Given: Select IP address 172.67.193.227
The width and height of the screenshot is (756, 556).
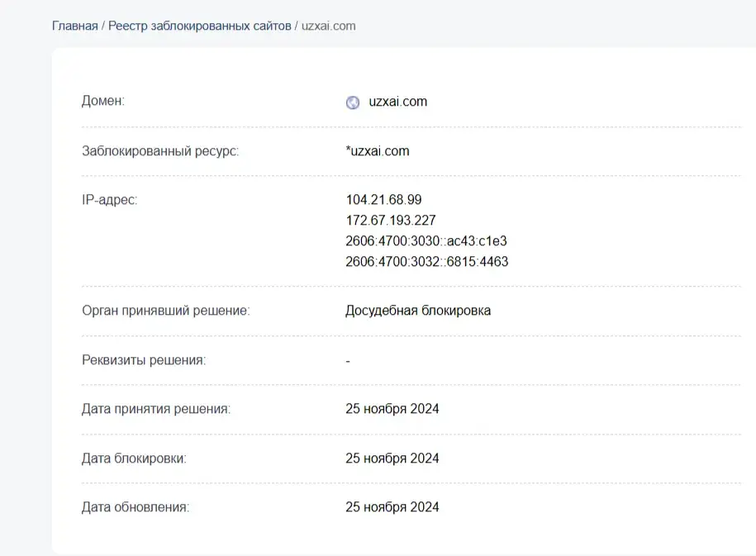Looking at the screenshot, I should 391,221.
